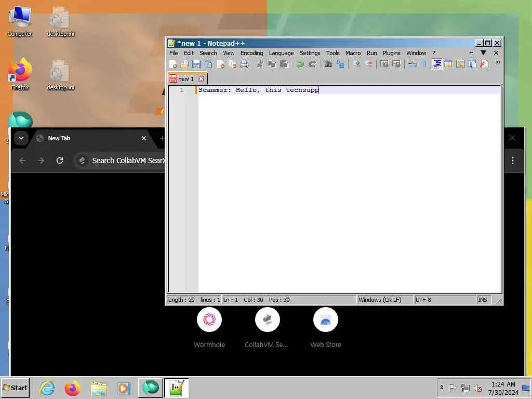This screenshot has width=532, height=399.
Task: Click the Function List toolbar icon
Action: click(x=484, y=64)
